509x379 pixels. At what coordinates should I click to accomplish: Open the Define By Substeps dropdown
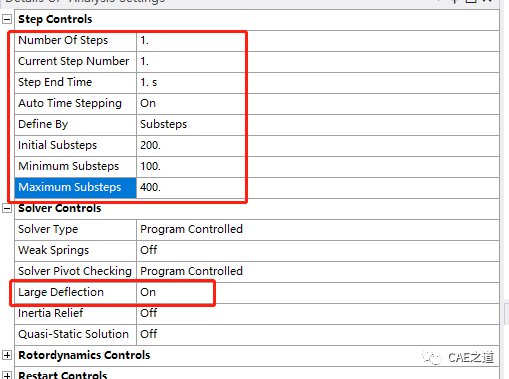pyautogui.click(x=318, y=125)
